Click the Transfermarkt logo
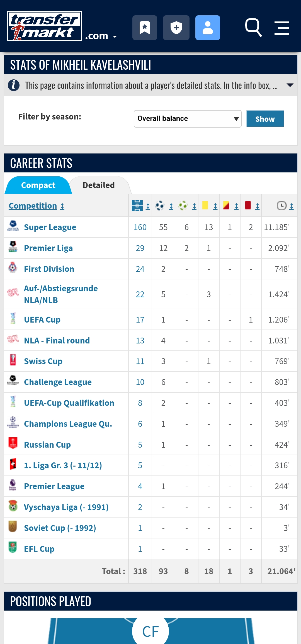301x644 pixels. 45,26
